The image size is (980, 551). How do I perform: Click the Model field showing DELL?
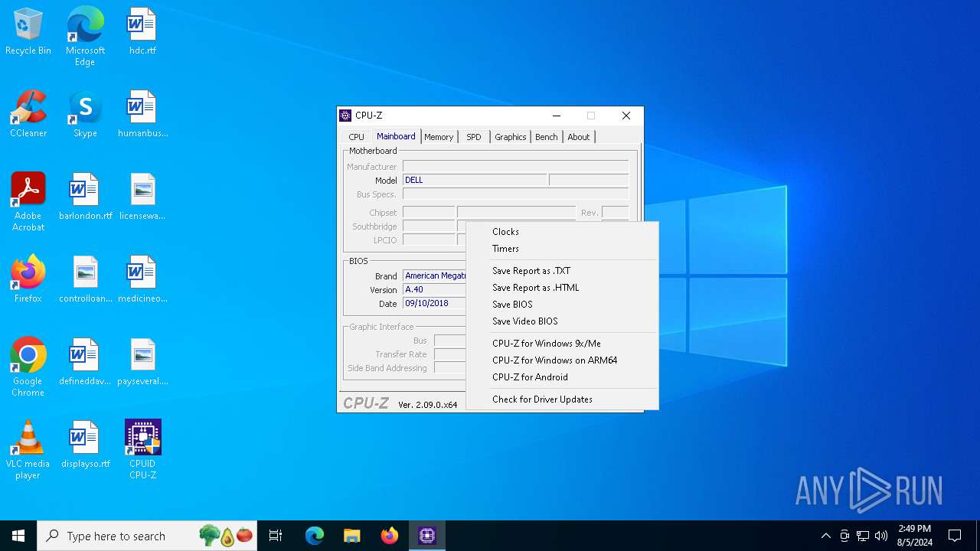point(475,181)
